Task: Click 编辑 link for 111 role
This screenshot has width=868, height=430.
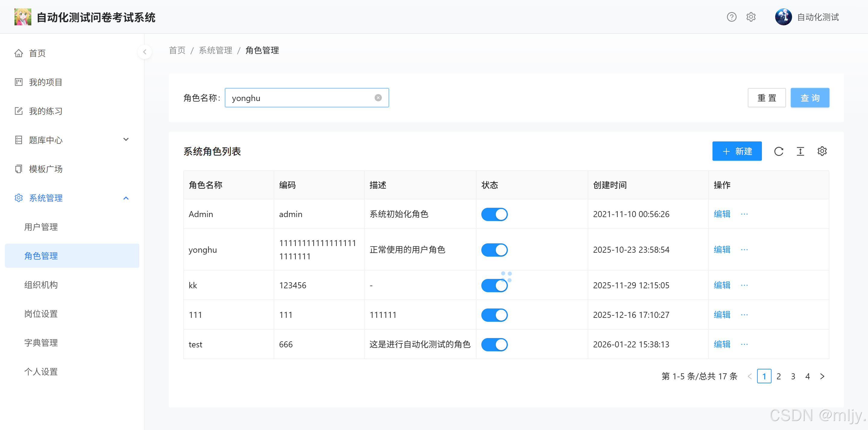Action: (x=722, y=315)
